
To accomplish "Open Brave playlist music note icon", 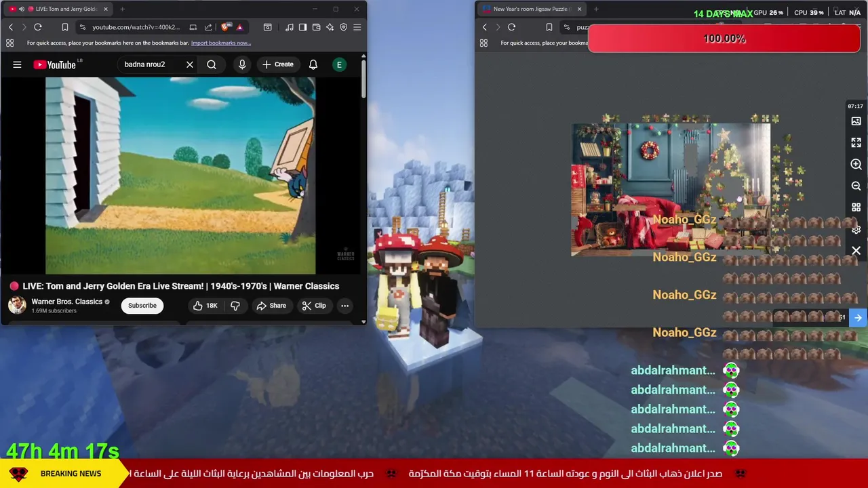I will pos(290,27).
